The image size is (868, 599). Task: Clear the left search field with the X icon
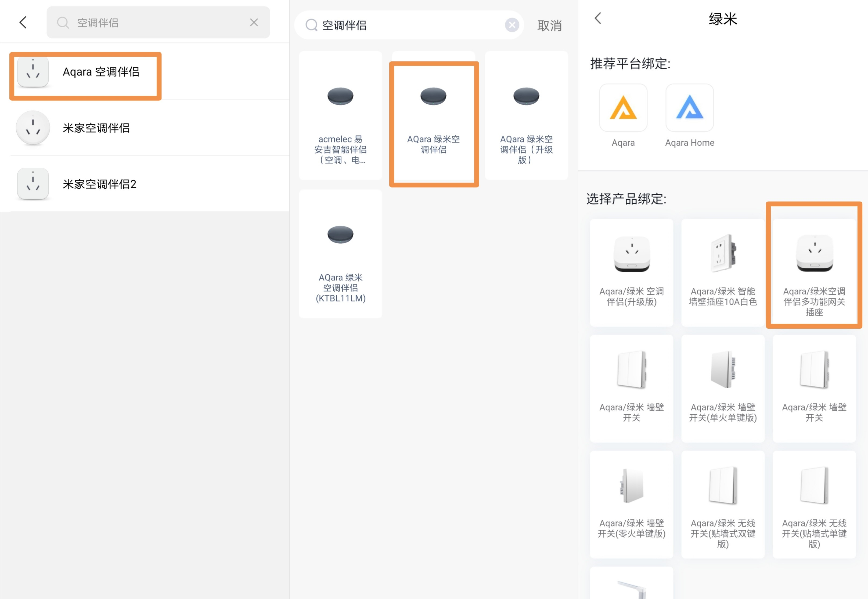point(254,23)
